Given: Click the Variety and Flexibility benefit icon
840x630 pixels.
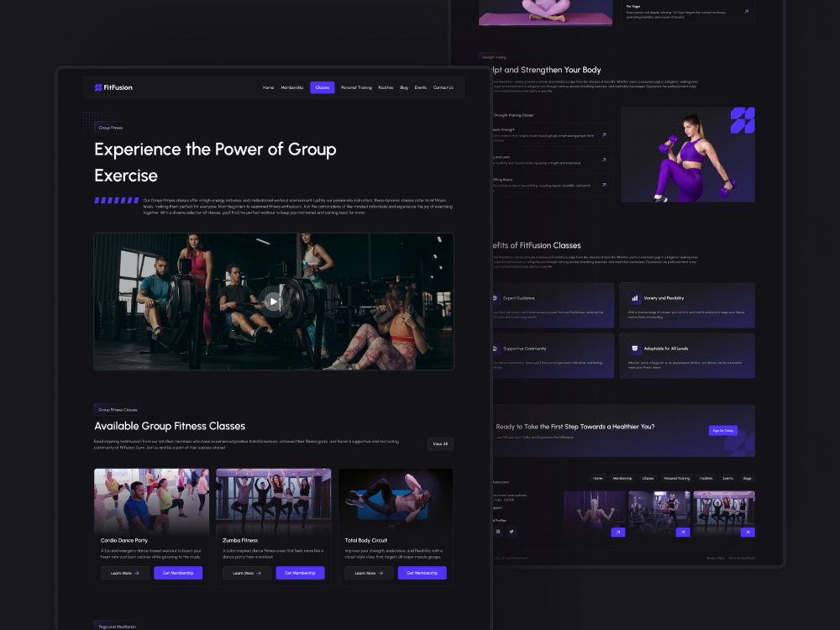Looking at the screenshot, I should [635, 298].
